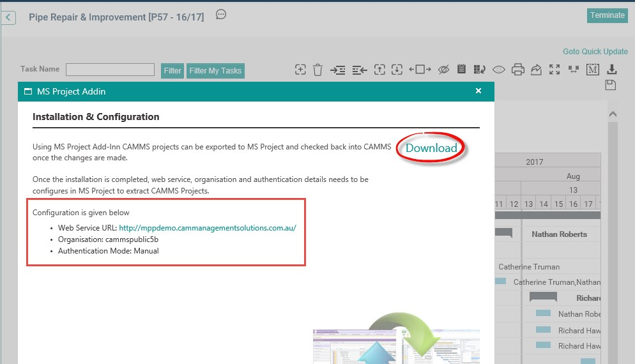The width and height of the screenshot is (635, 364).
Task: Move the task down with the down-arrow icon
Action: coord(397,70)
